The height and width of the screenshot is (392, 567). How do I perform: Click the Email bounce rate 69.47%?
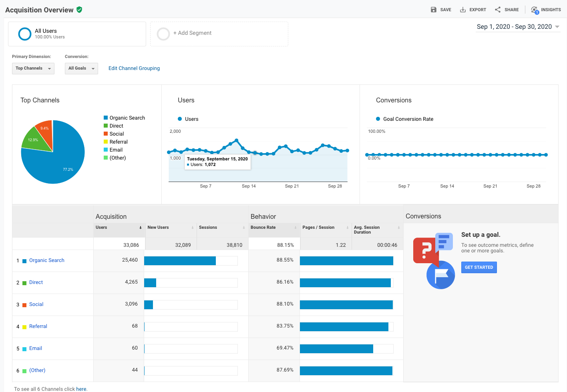(285, 348)
